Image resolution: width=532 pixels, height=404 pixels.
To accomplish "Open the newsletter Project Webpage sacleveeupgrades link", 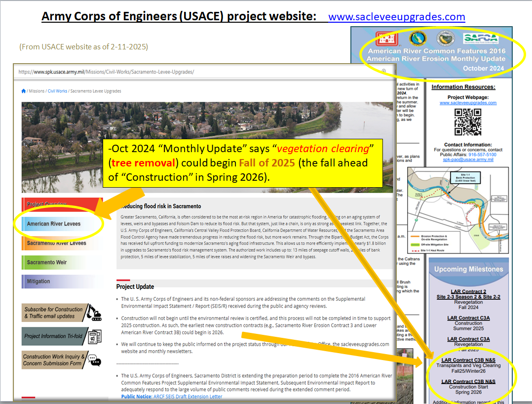I will (468, 103).
